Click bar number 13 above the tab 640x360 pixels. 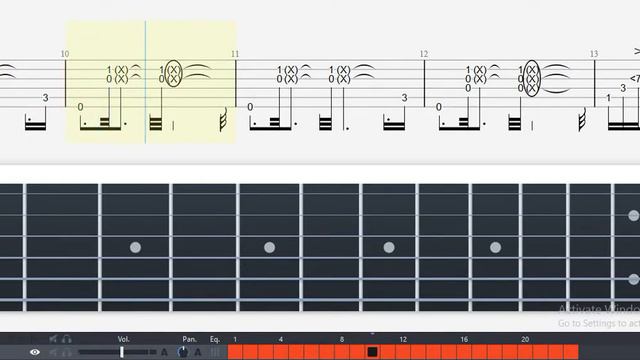[x=594, y=54]
